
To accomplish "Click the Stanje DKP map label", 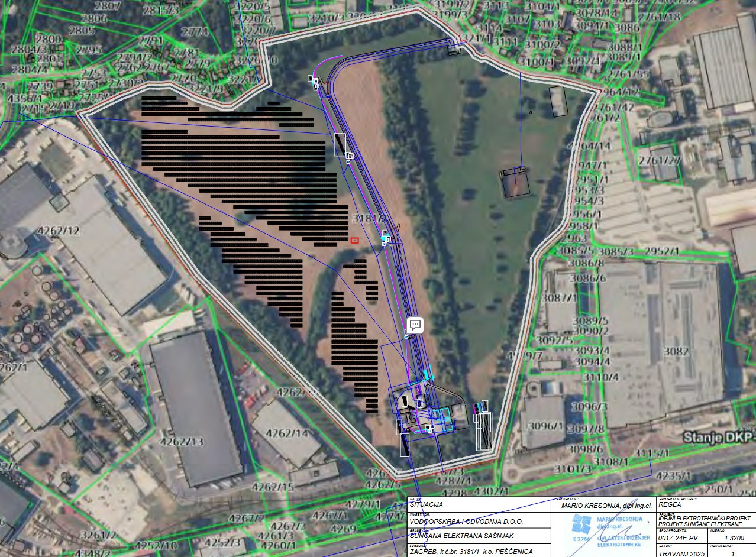I will 719,438.
